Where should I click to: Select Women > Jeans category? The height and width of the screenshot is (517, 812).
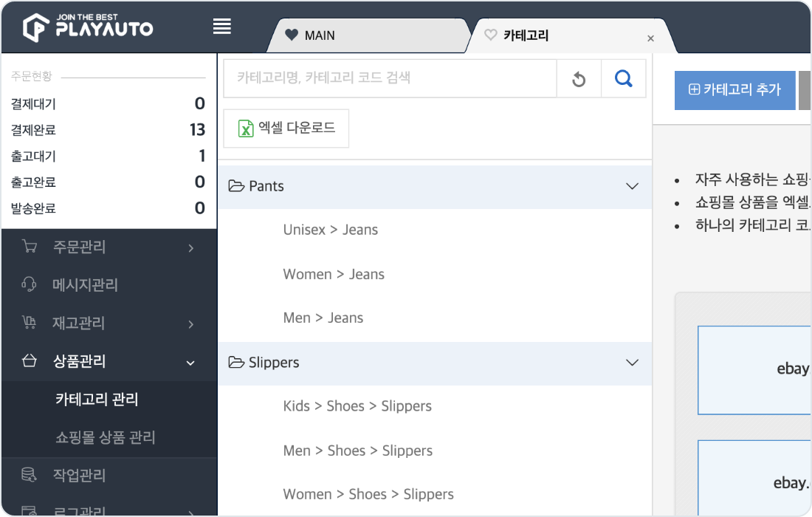334,274
